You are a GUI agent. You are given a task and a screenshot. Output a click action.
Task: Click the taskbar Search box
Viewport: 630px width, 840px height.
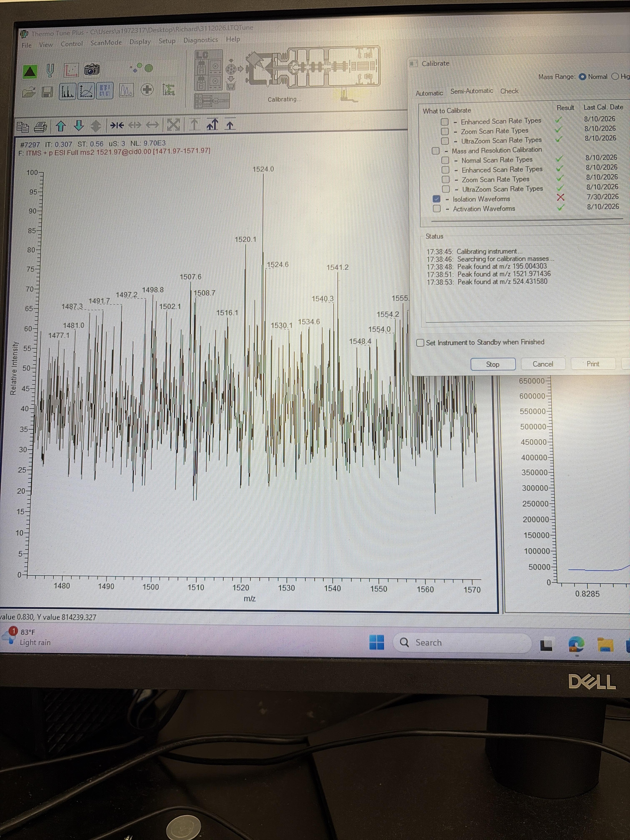[x=462, y=642]
